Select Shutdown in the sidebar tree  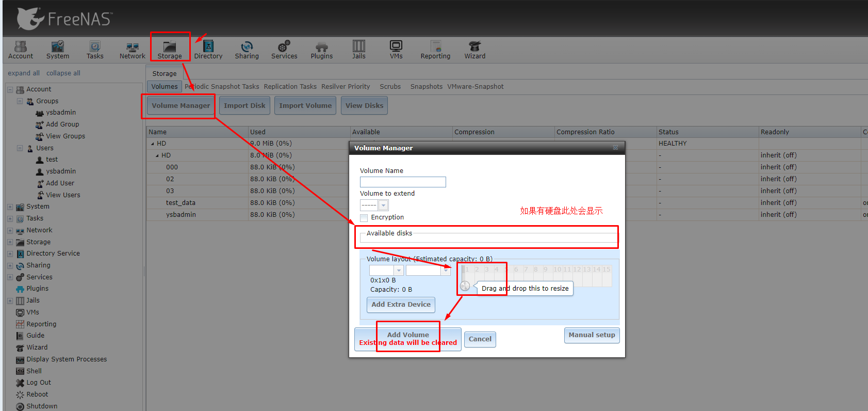[42, 406]
